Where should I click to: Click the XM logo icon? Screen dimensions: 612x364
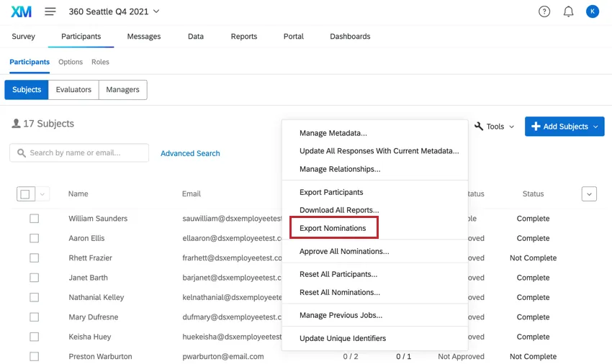point(21,12)
